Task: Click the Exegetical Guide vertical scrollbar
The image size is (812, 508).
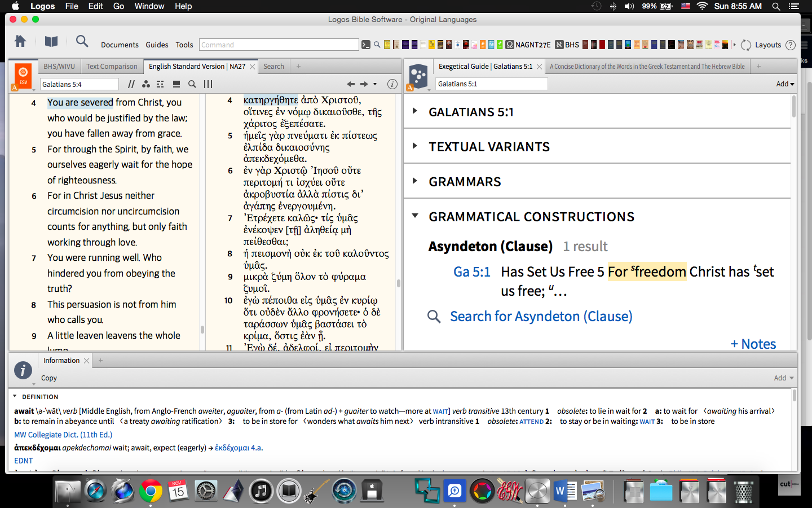Action: pos(794,106)
